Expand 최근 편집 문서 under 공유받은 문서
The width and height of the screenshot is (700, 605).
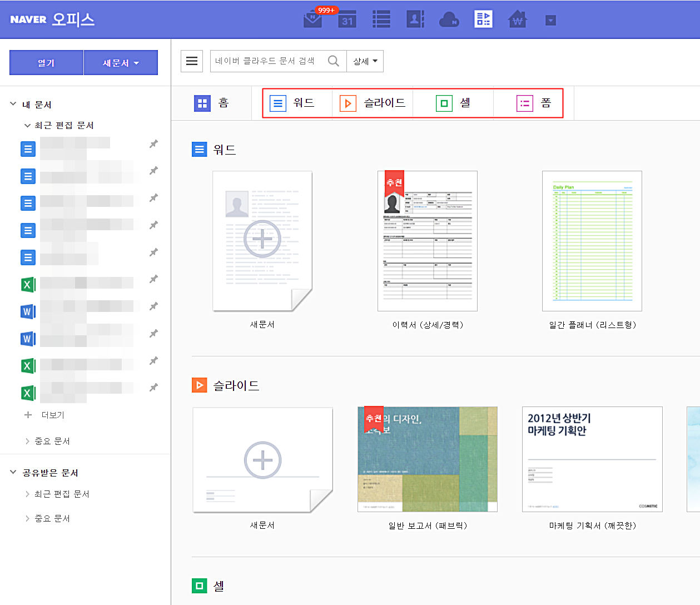(27, 494)
